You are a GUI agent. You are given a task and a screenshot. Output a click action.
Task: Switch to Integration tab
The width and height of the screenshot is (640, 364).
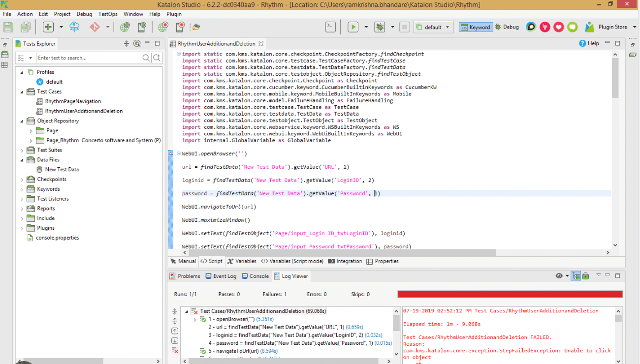click(345, 261)
